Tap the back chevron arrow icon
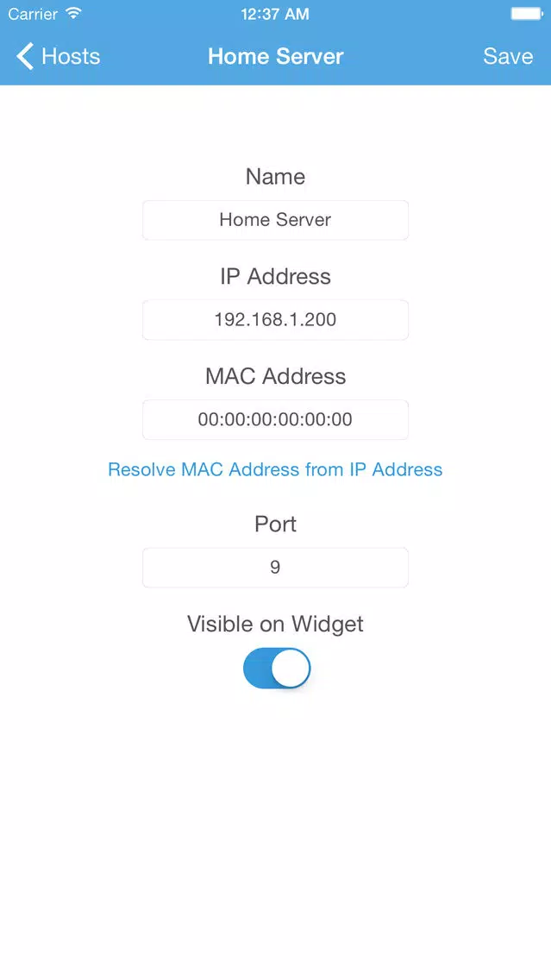The height and width of the screenshot is (980, 551). tap(25, 56)
